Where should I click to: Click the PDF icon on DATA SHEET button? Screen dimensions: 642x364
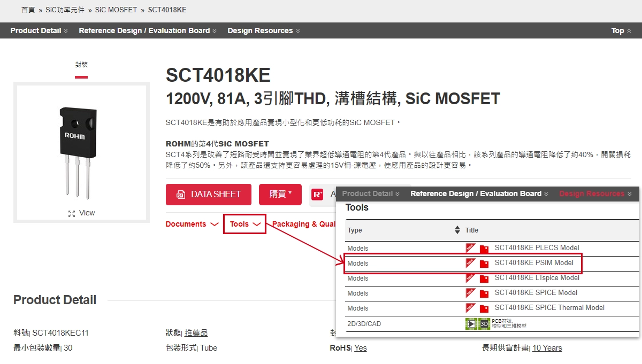click(x=181, y=195)
